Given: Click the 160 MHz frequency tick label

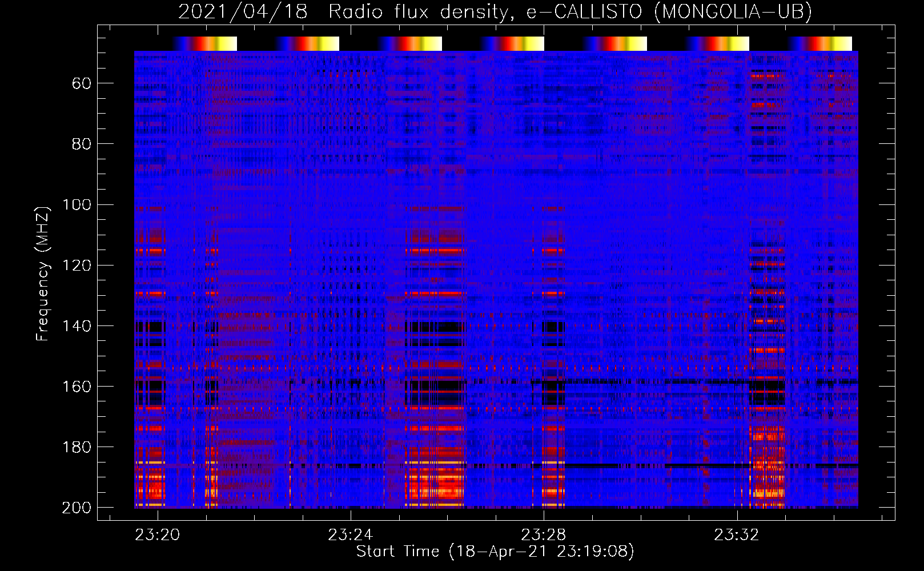Looking at the screenshot, I should pyautogui.click(x=77, y=386).
